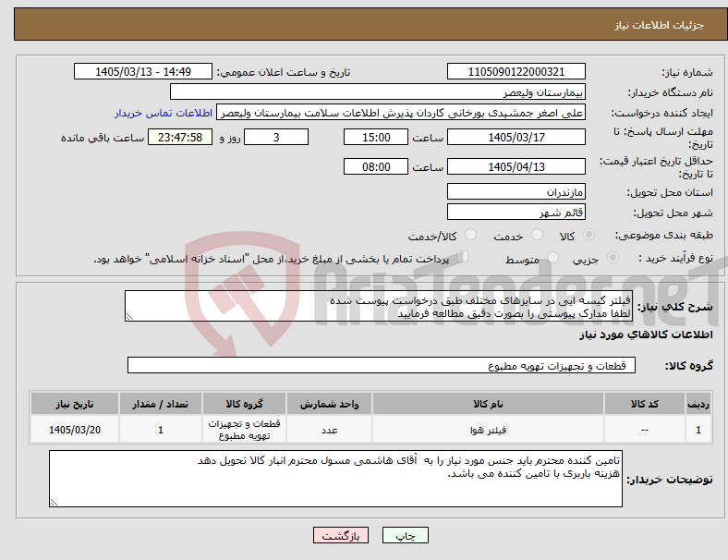The height and width of the screenshot is (560, 728).
Task: Click the general description text area
Action: pos(379,307)
